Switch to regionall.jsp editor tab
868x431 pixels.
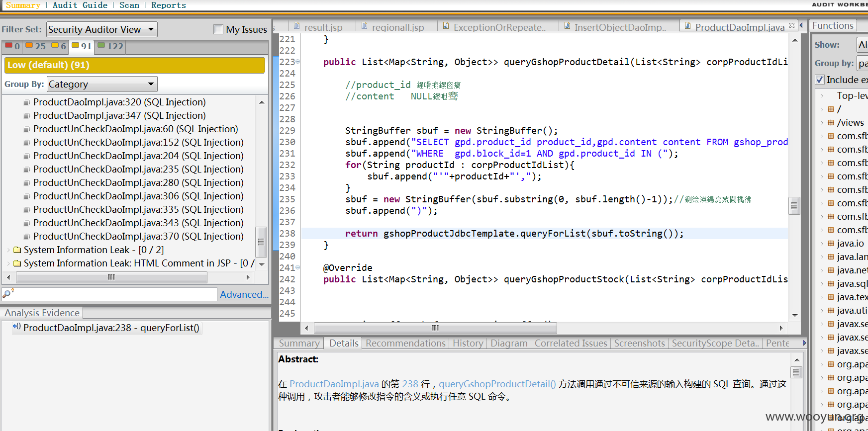397,27
